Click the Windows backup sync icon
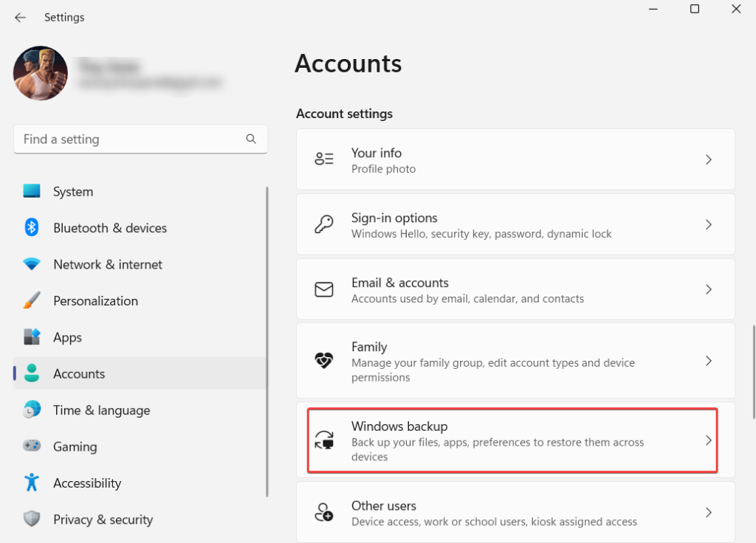Image resolution: width=756 pixels, height=543 pixels. pos(324,440)
